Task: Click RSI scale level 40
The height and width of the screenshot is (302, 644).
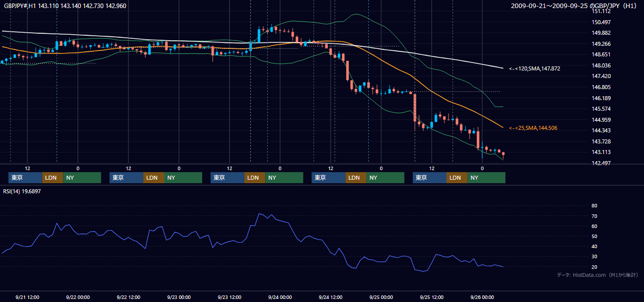Action: click(594, 246)
